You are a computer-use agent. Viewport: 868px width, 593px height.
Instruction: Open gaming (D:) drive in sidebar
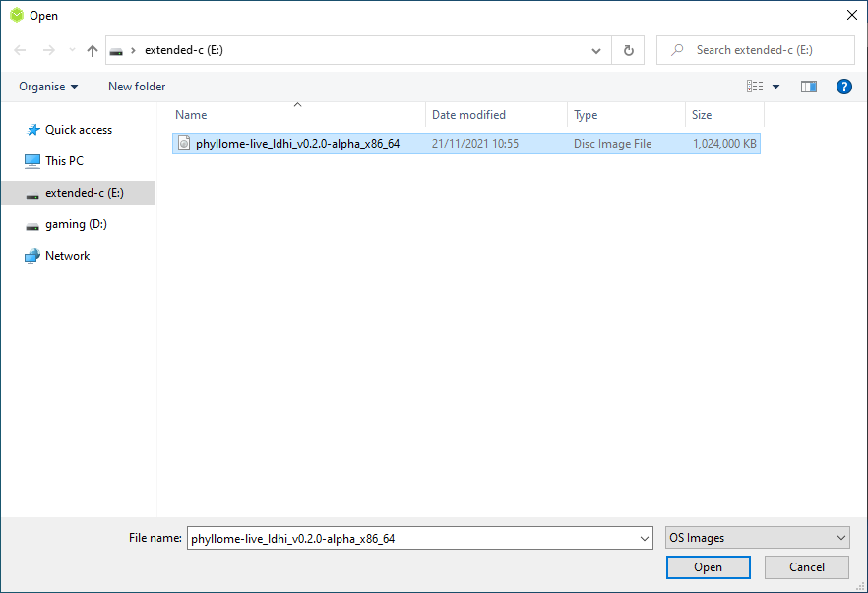(75, 224)
